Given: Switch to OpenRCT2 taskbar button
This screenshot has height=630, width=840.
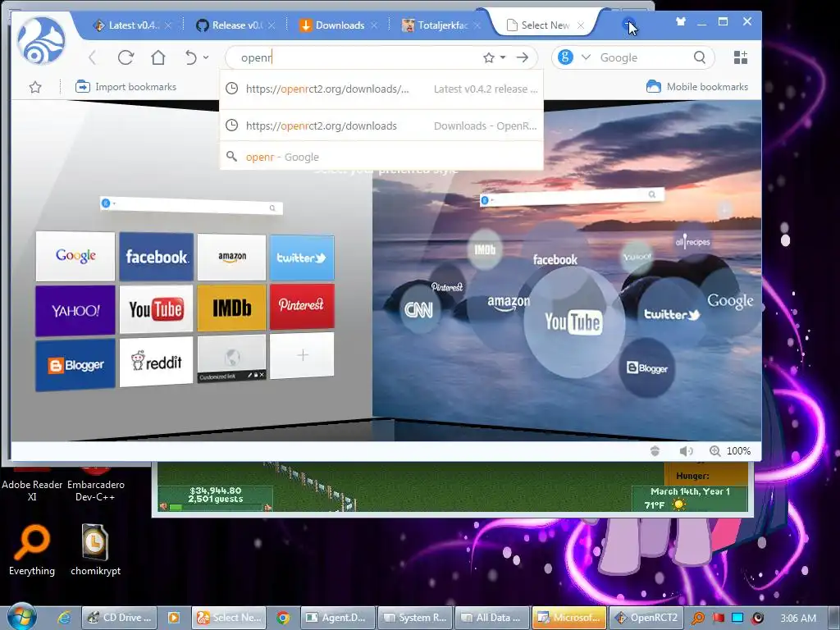Looking at the screenshot, I should point(646,618).
